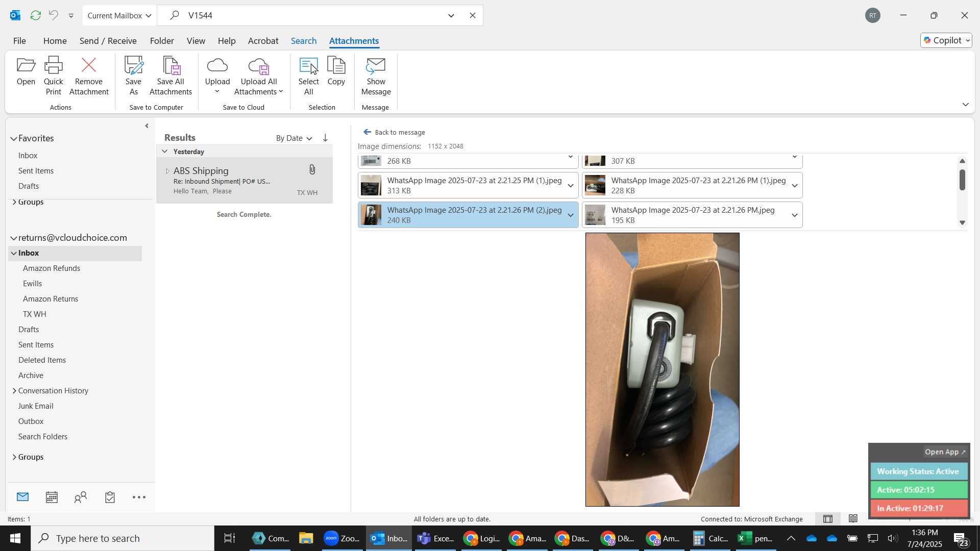Clear the search with the X icon
The image size is (980, 551).
[473, 15]
